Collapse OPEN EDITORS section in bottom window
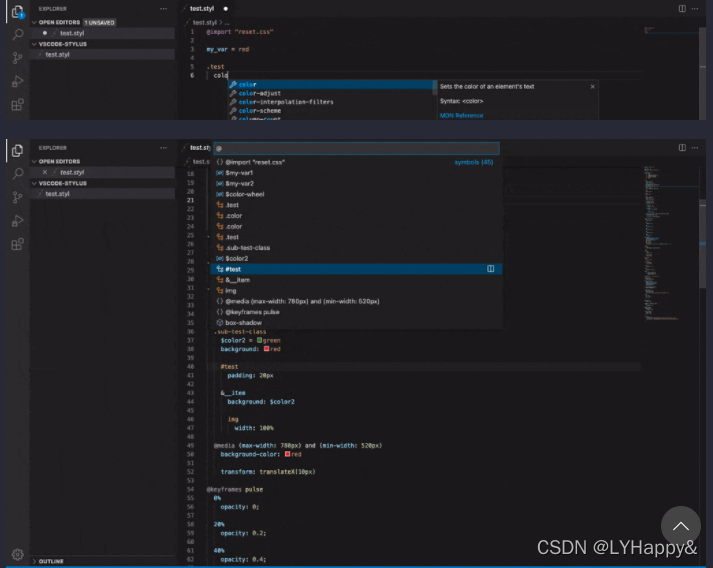The height and width of the screenshot is (568, 713). click(x=34, y=161)
